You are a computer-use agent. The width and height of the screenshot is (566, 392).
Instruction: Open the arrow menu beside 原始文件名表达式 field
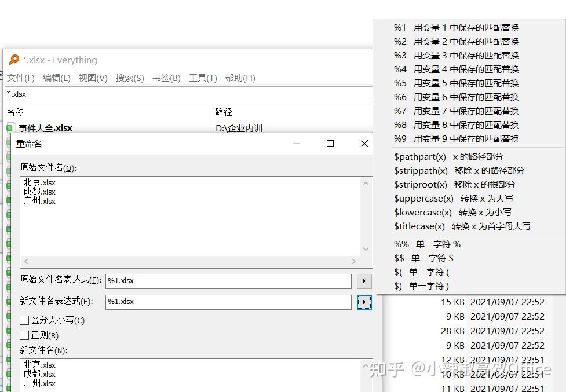pyautogui.click(x=364, y=281)
